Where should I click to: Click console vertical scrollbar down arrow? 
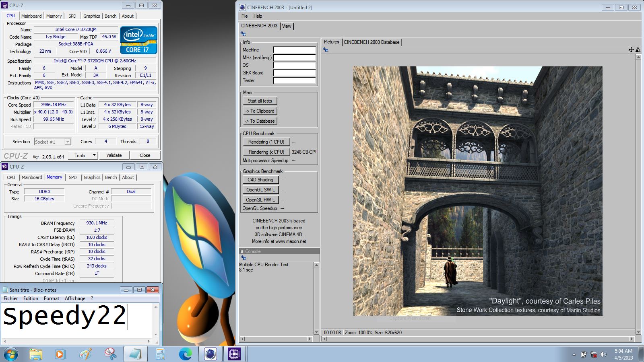316,332
